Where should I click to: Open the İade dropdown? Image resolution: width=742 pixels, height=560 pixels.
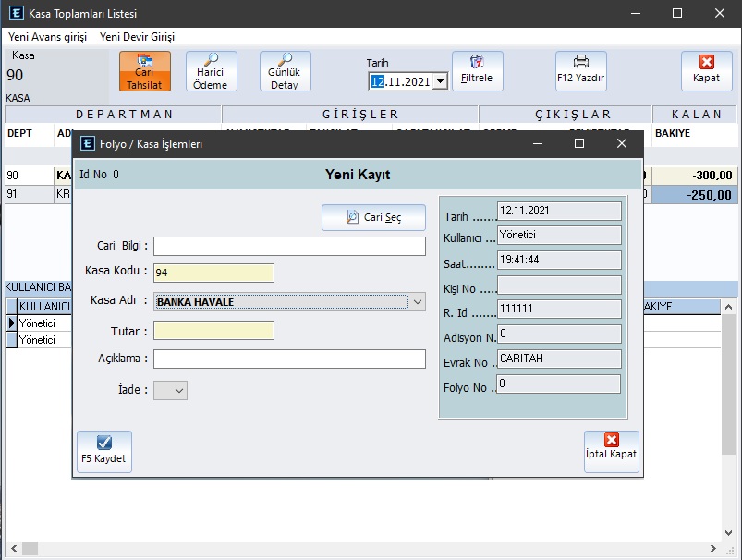[170, 391]
